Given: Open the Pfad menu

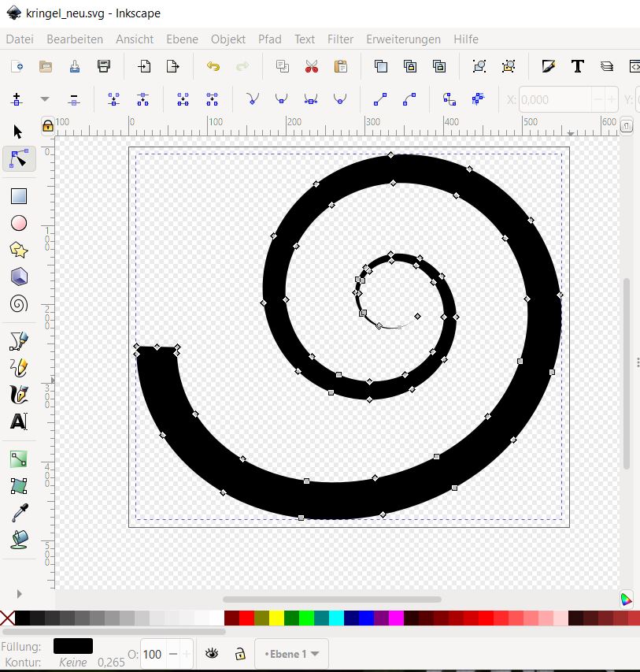Looking at the screenshot, I should coord(269,39).
